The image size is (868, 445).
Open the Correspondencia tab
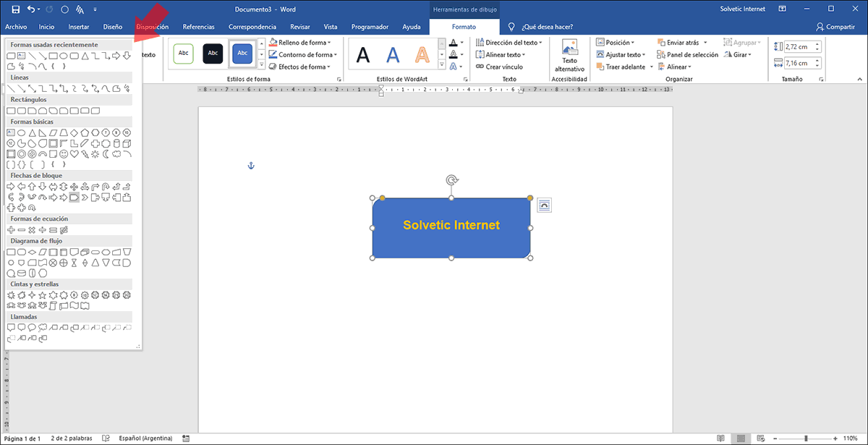click(x=252, y=27)
